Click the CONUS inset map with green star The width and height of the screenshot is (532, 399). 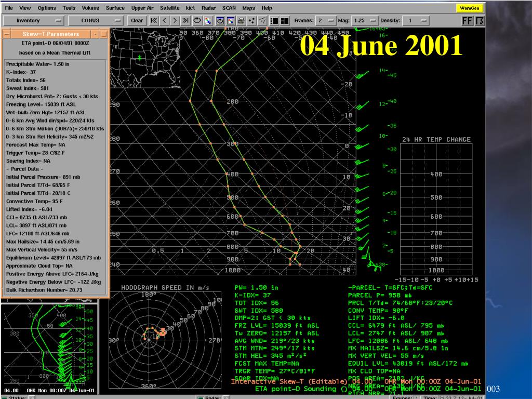pyautogui.click(x=145, y=58)
